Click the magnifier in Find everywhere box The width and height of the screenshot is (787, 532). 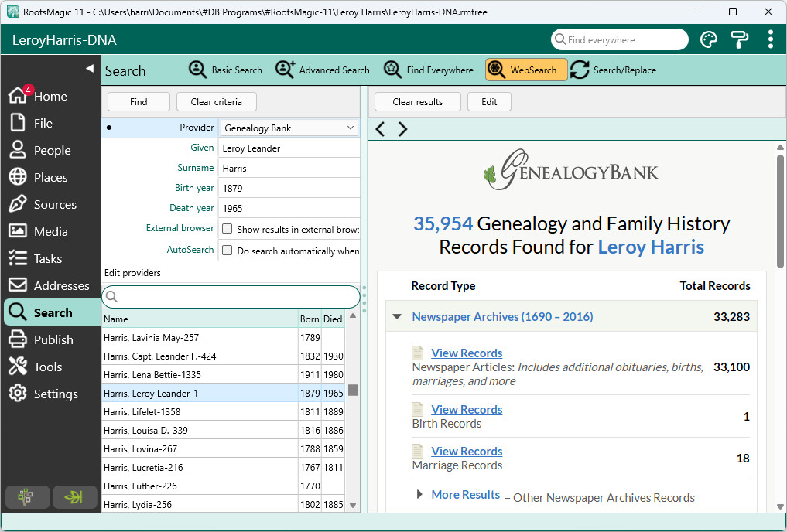560,39
